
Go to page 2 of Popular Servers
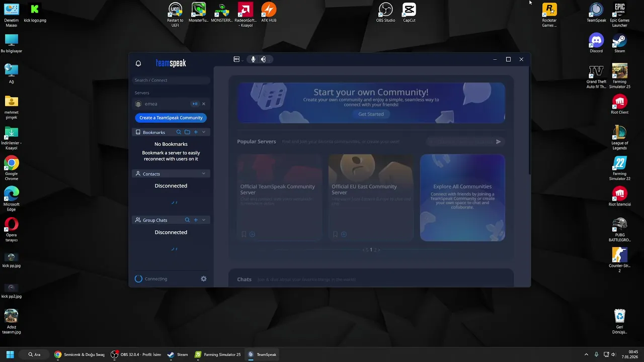coord(375,250)
